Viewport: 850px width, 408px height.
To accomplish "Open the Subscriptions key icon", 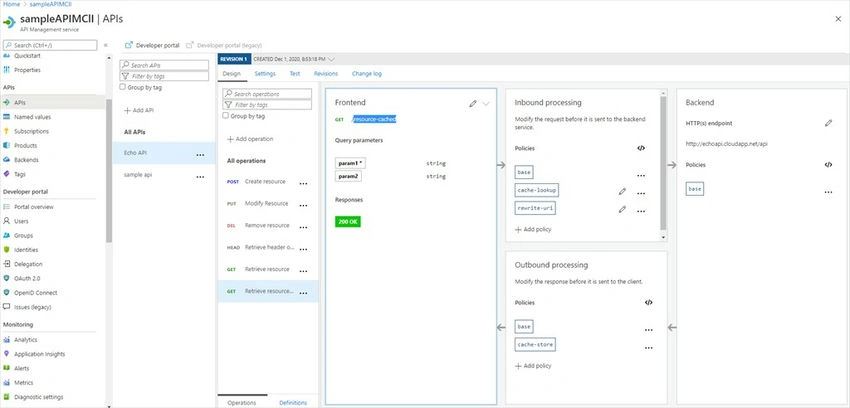I will point(7,131).
